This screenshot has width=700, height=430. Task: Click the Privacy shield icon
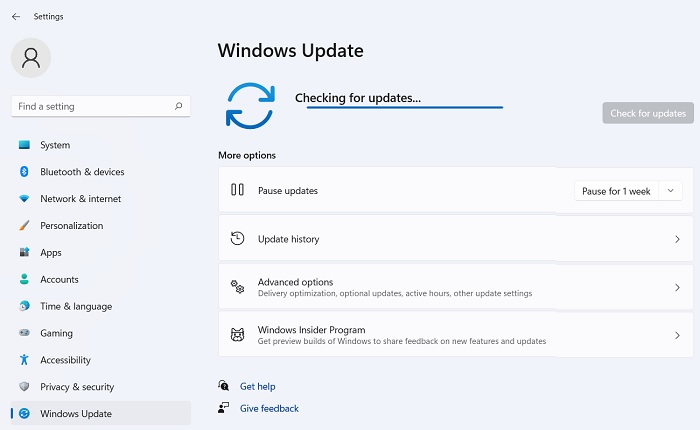[x=24, y=386]
